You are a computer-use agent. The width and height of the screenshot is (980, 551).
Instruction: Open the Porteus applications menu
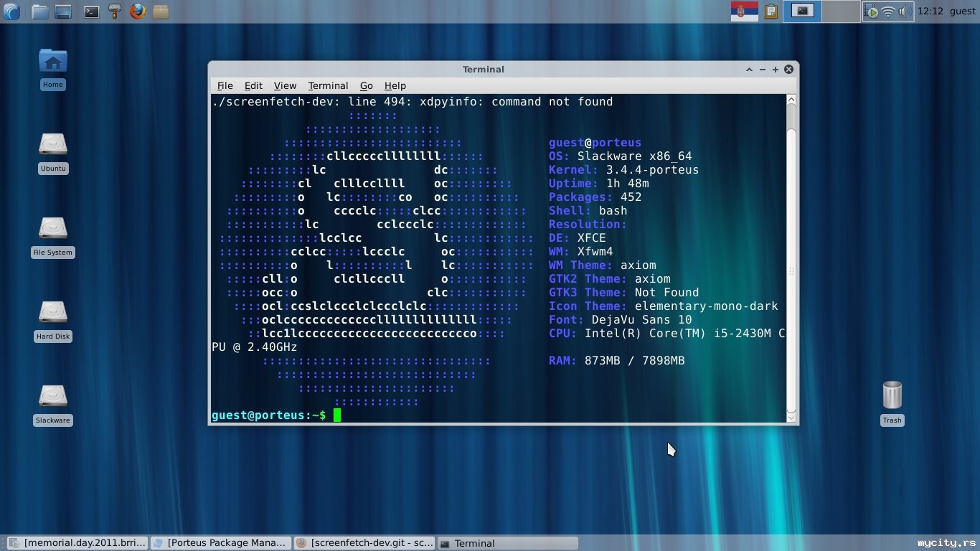click(12, 11)
